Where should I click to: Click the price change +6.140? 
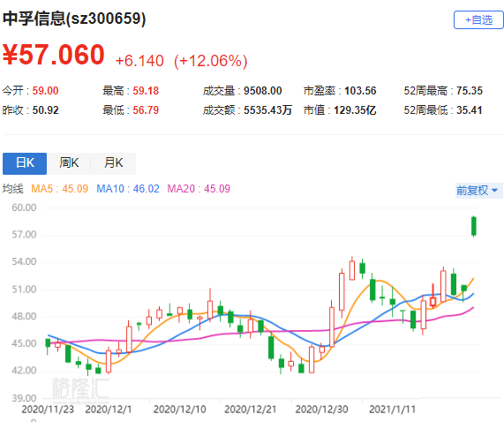(139, 61)
